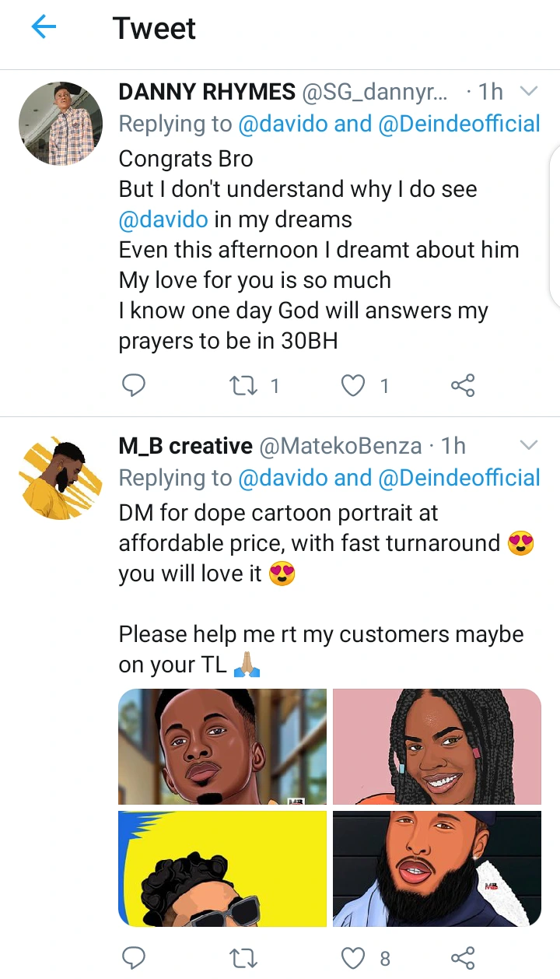Viewport: 560px width, 979px height.
Task: Retweet M_B creative's tweet
Action: pyautogui.click(x=244, y=957)
